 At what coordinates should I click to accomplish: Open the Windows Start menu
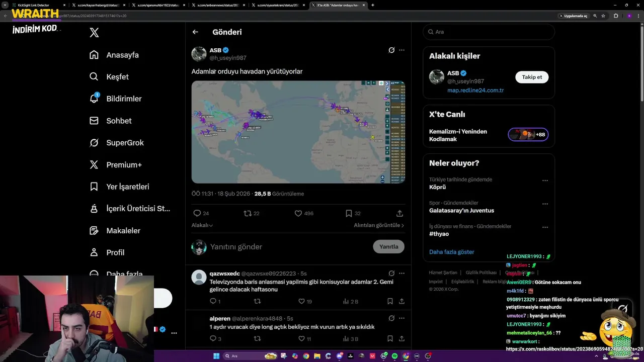(216, 356)
